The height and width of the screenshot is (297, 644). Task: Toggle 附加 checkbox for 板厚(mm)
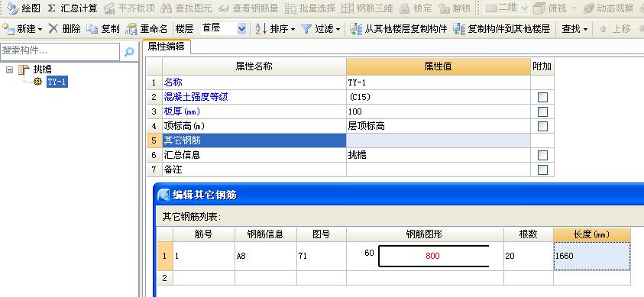(x=542, y=111)
